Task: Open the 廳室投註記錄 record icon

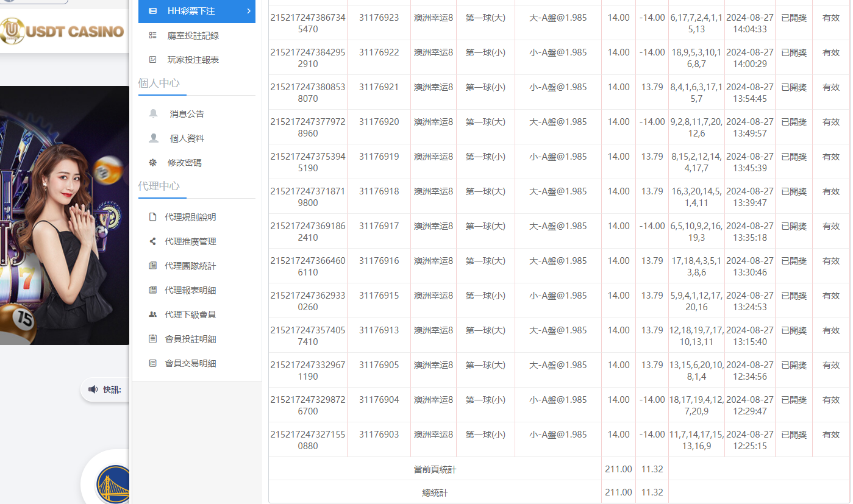Action: (154, 35)
